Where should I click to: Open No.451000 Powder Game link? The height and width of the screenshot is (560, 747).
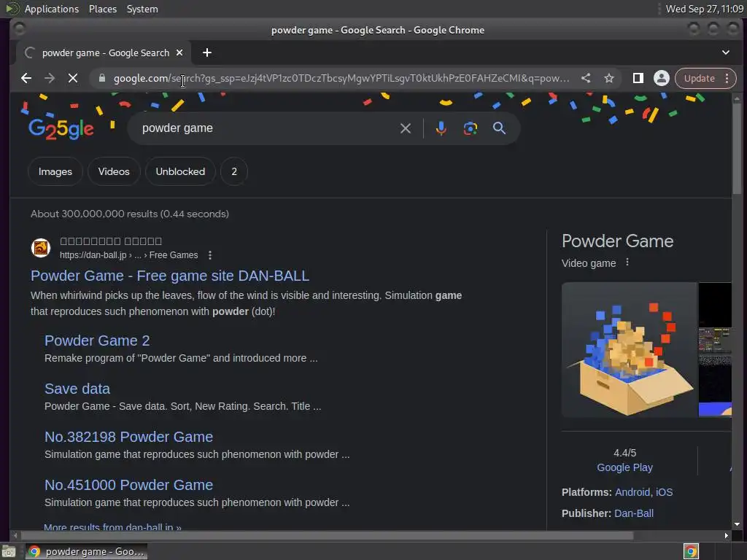tap(128, 485)
